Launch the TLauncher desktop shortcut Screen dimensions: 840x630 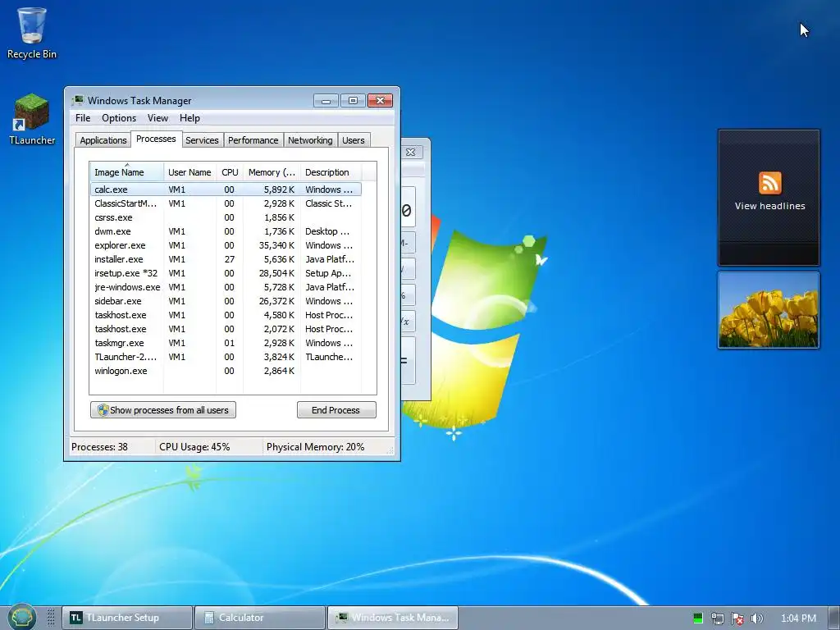(x=32, y=119)
